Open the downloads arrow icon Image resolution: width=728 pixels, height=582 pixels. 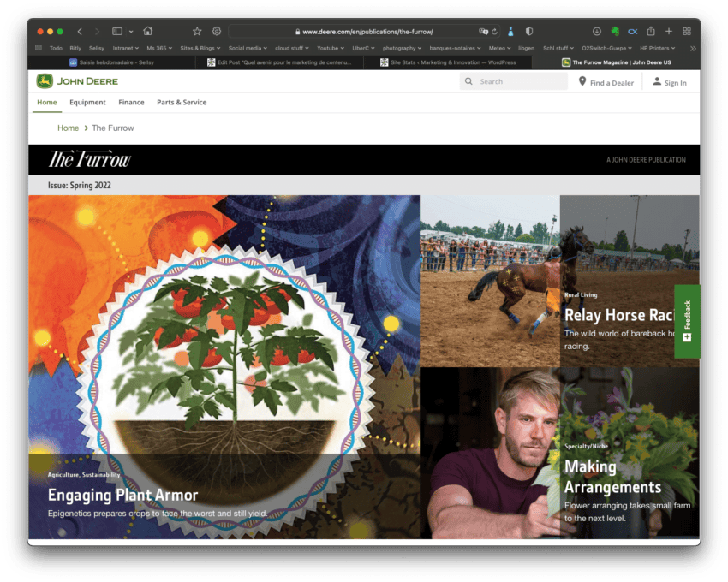point(597,32)
